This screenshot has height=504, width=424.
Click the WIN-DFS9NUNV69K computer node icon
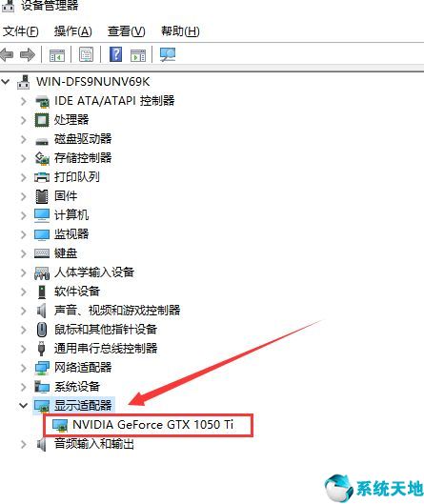pos(24,82)
